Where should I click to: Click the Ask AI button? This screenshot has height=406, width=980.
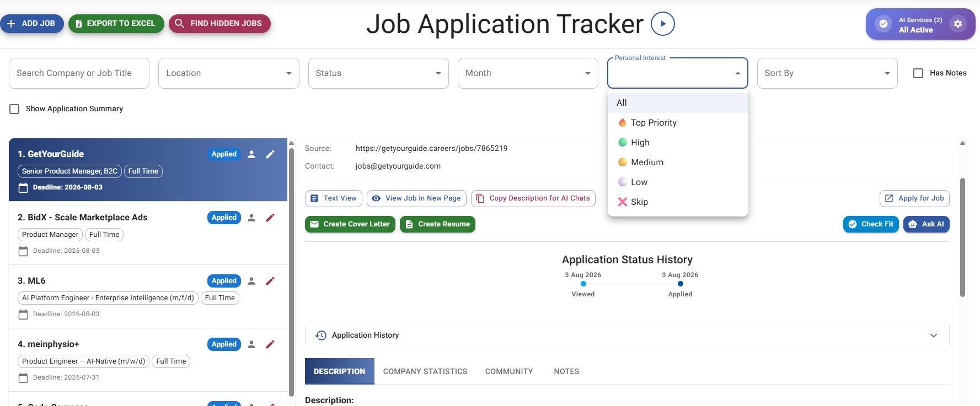pos(927,224)
